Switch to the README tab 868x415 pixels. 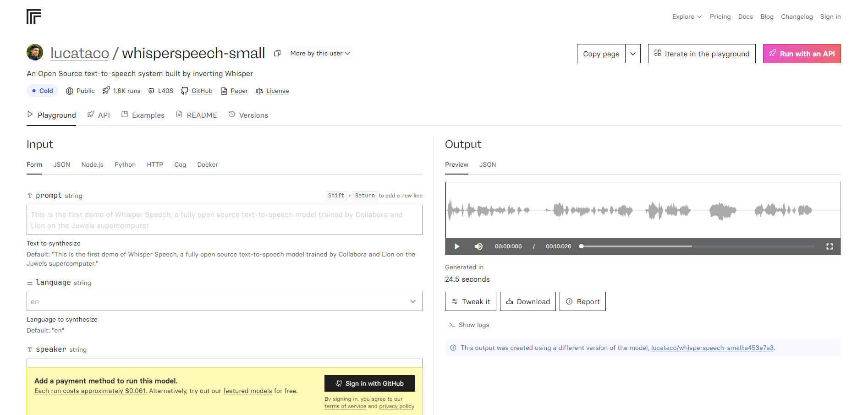(x=197, y=115)
